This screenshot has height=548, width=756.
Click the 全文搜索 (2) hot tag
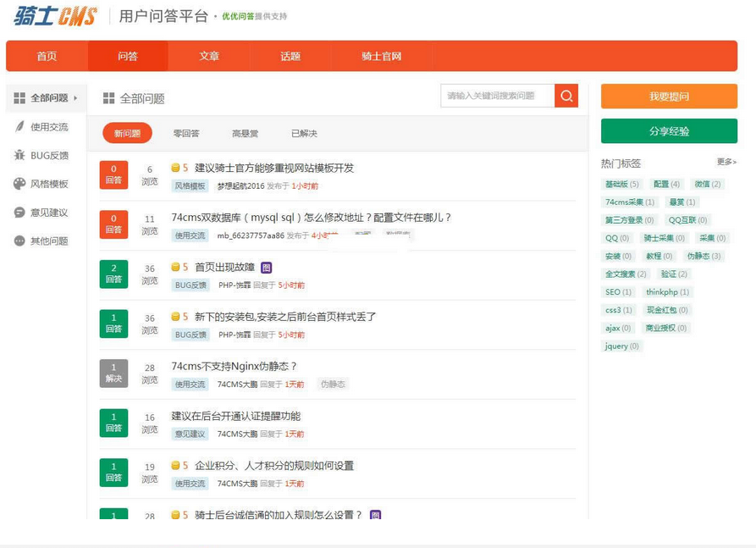(x=626, y=274)
